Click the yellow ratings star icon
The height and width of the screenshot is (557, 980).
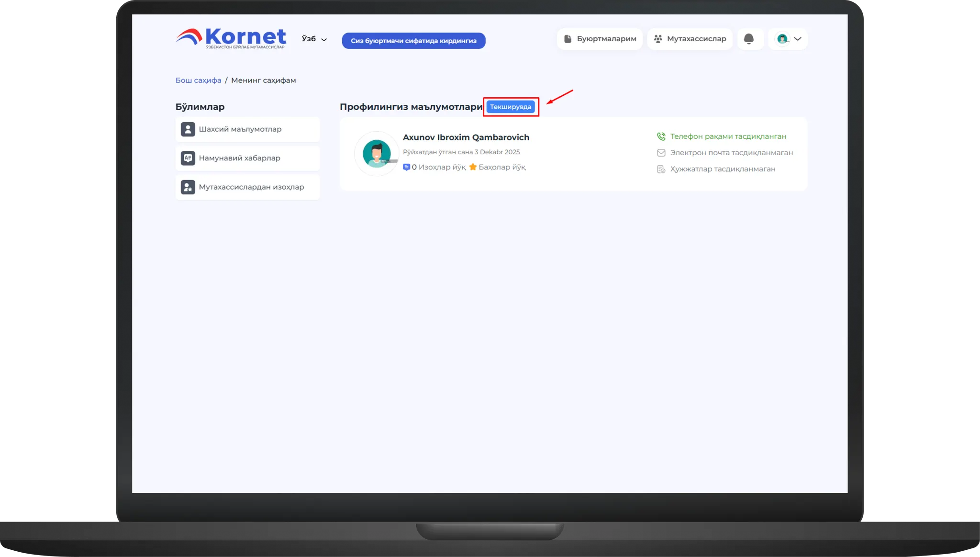click(x=473, y=167)
